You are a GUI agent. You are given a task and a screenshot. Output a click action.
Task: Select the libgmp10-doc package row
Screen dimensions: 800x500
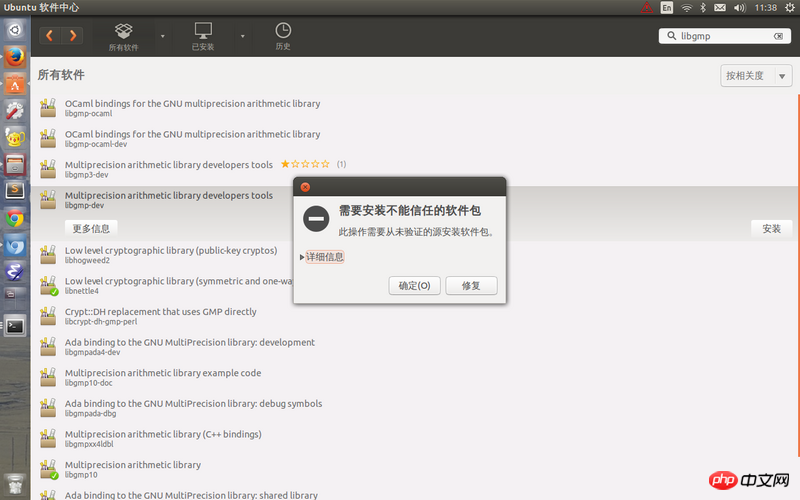[414, 377]
